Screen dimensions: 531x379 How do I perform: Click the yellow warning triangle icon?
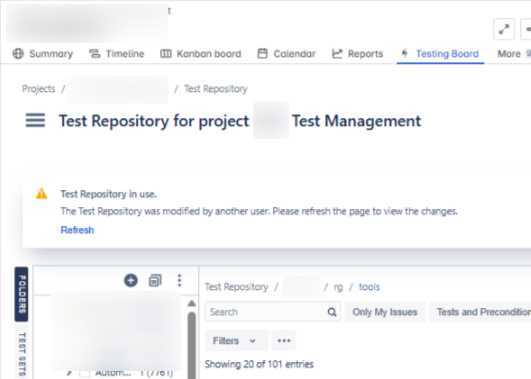point(42,193)
